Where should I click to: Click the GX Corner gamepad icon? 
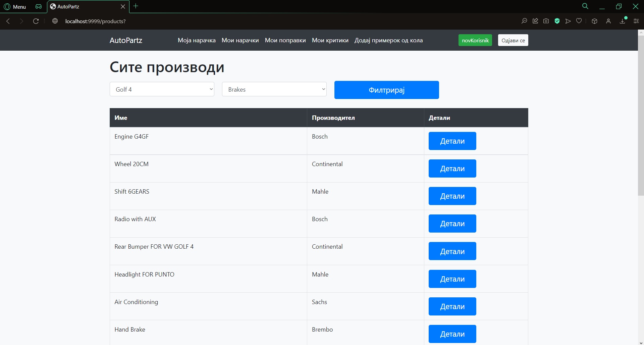[39, 7]
